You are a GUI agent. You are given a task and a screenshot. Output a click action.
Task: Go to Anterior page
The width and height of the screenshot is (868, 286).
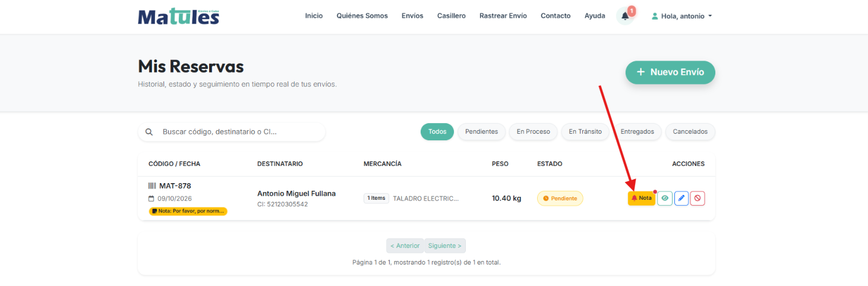coord(405,246)
